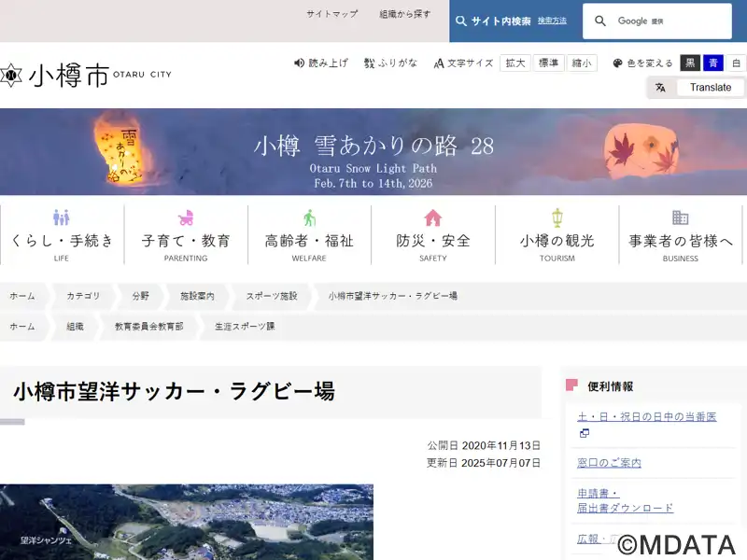Go to スポーツ施設 in the breadcrumb
The width and height of the screenshot is (747, 560).
272,296
